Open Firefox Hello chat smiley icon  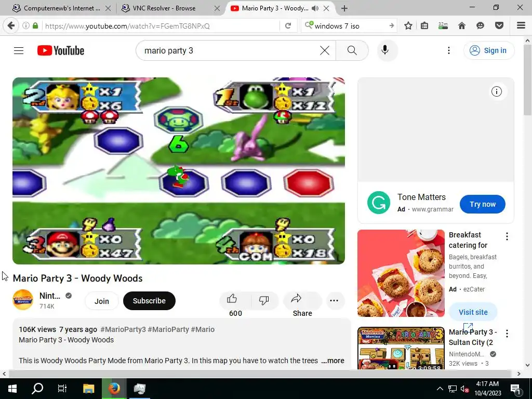coord(480,26)
